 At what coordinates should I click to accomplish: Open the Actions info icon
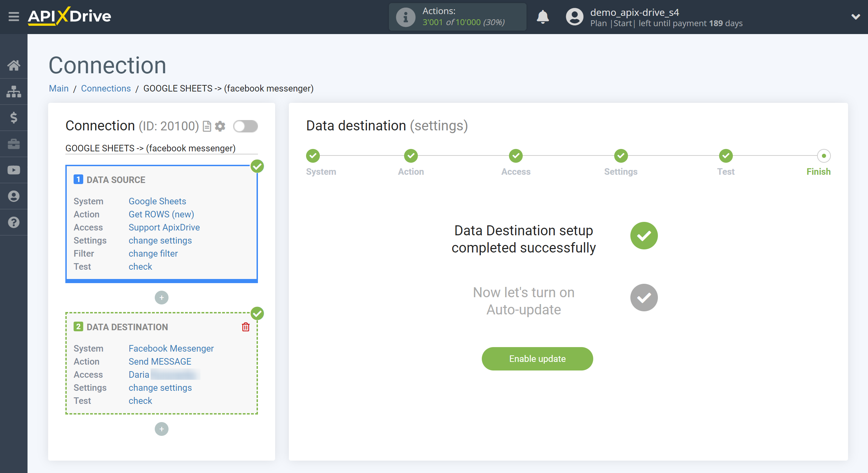coord(406,17)
